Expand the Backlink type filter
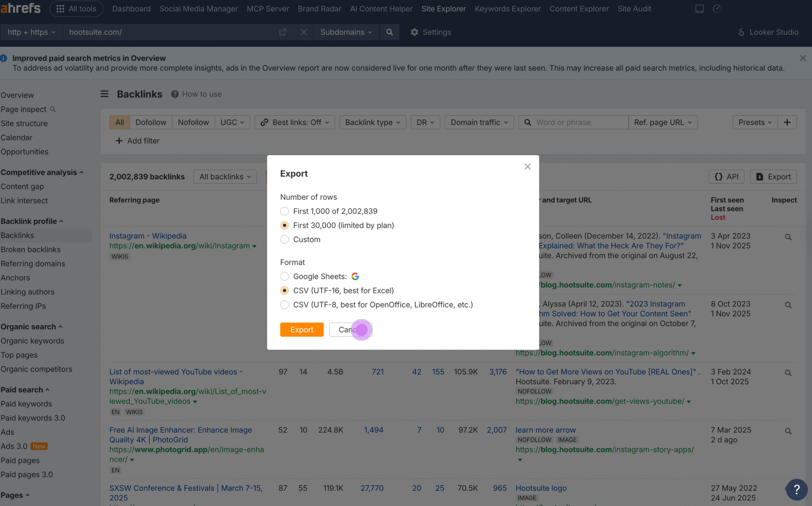Viewport: 812px width, 506px height. click(372, 123)
